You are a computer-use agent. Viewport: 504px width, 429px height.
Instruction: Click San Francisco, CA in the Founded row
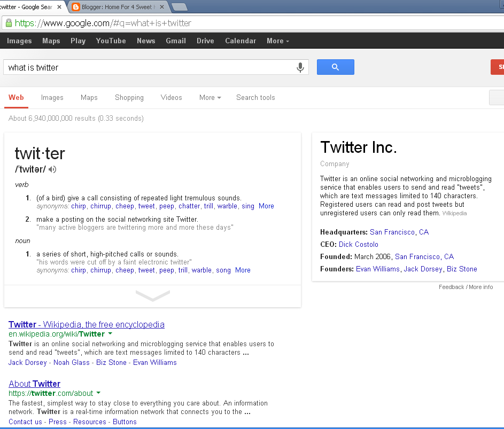click(x=424, y=257)
